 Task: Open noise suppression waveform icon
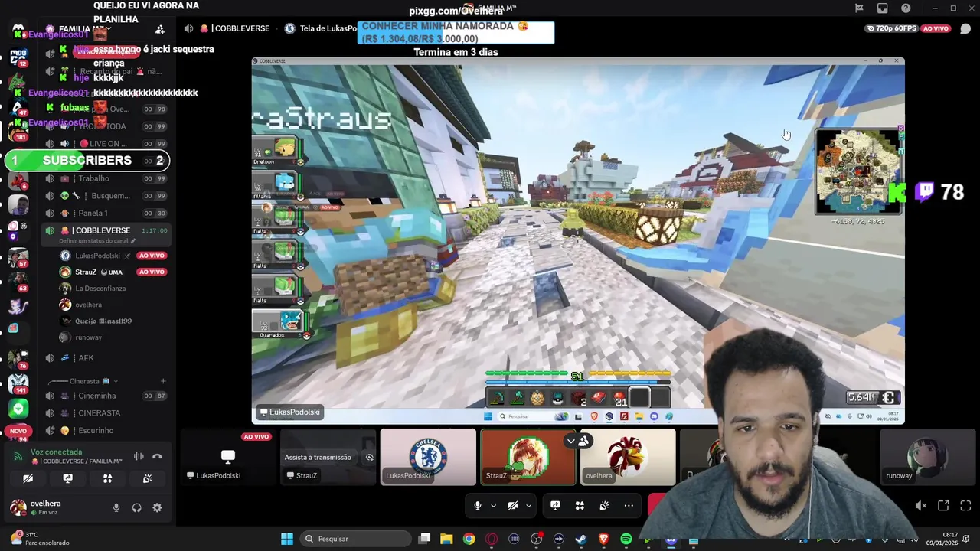(139, 456)
